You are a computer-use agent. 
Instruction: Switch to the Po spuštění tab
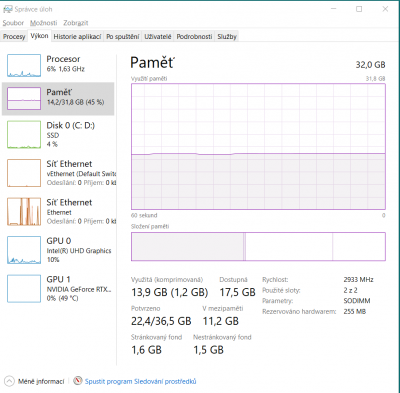click(x=123, y=37)
